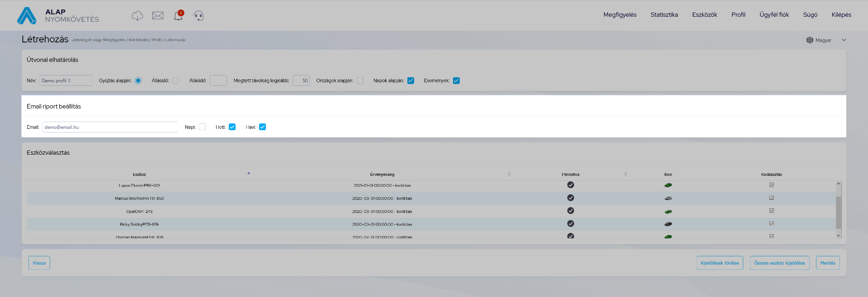Click paired checkmark icon for Marcus Gronholm
Screen dimensions: 868x297
click(571, 198)
